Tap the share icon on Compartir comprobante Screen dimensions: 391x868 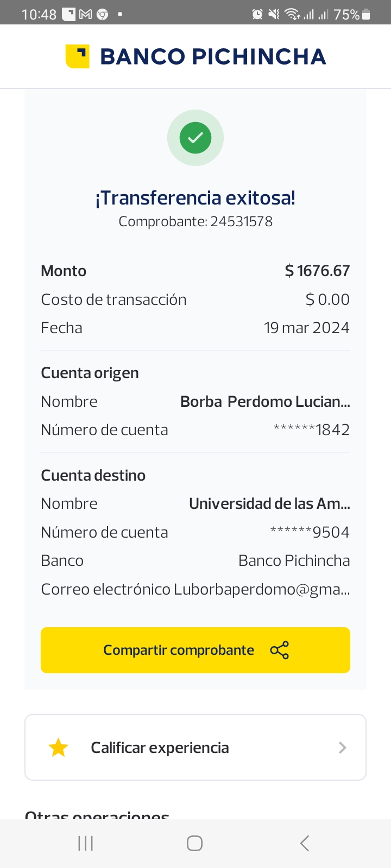(x=280, y=650)
